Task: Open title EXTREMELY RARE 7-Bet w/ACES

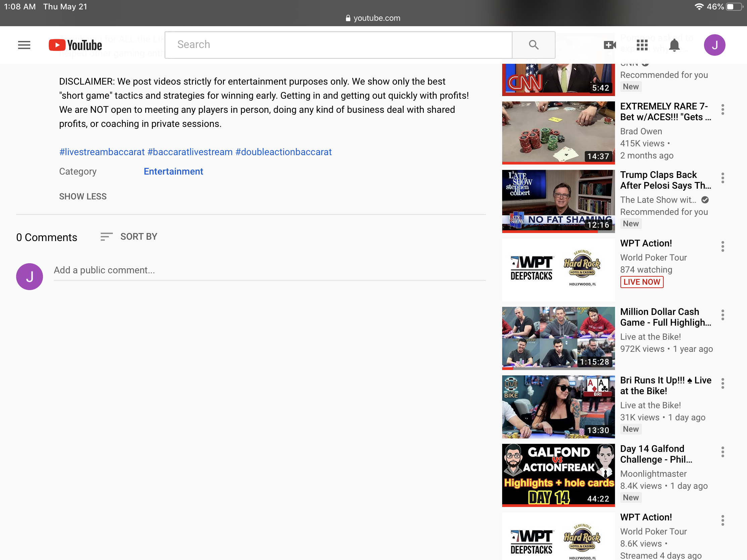Action: (665, 112)
